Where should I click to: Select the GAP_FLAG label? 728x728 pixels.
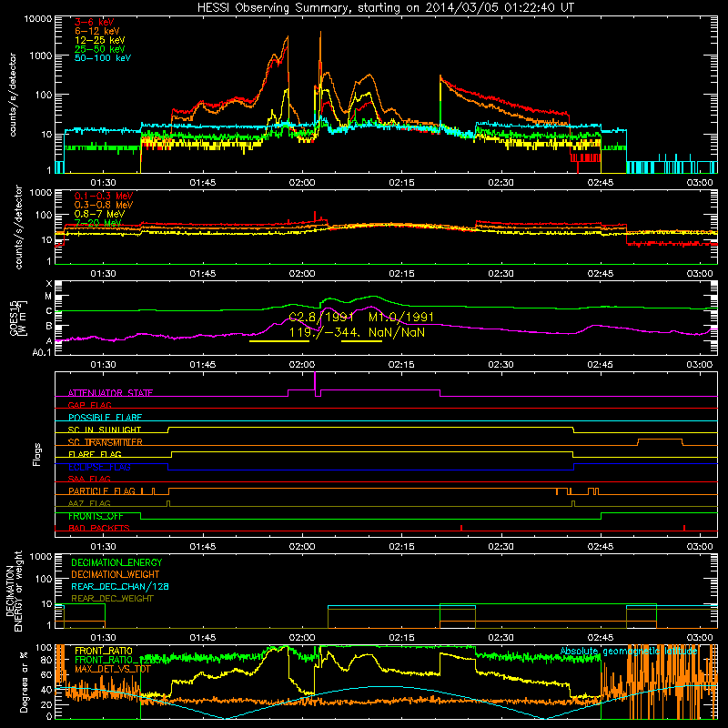point(90,405)
